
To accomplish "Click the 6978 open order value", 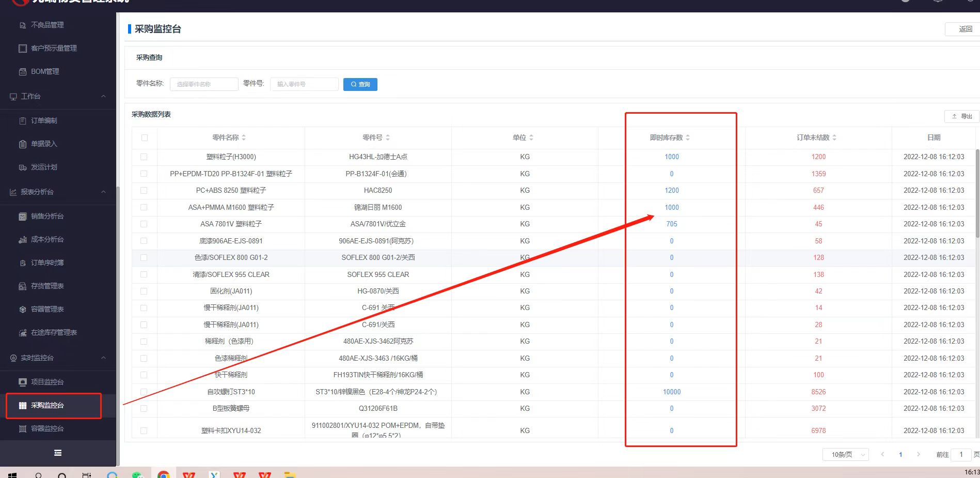I will 818,430.
